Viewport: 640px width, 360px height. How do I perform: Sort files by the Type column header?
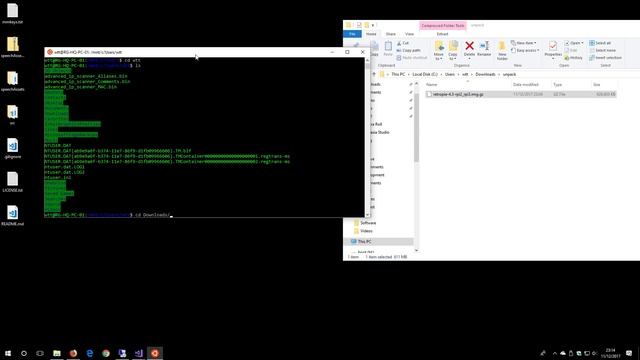point(558,84)
